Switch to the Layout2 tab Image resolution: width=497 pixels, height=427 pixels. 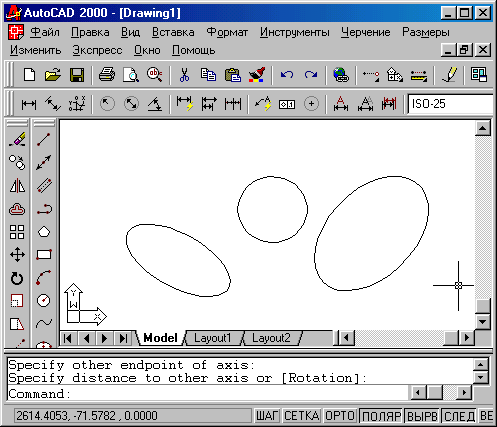pos(271,338)
